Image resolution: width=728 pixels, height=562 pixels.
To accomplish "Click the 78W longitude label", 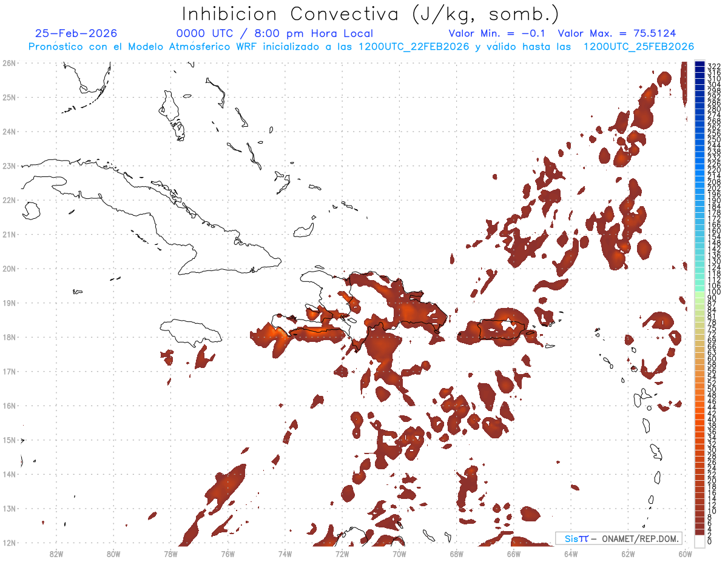I will pyautogui.click(x=170, y=554).
